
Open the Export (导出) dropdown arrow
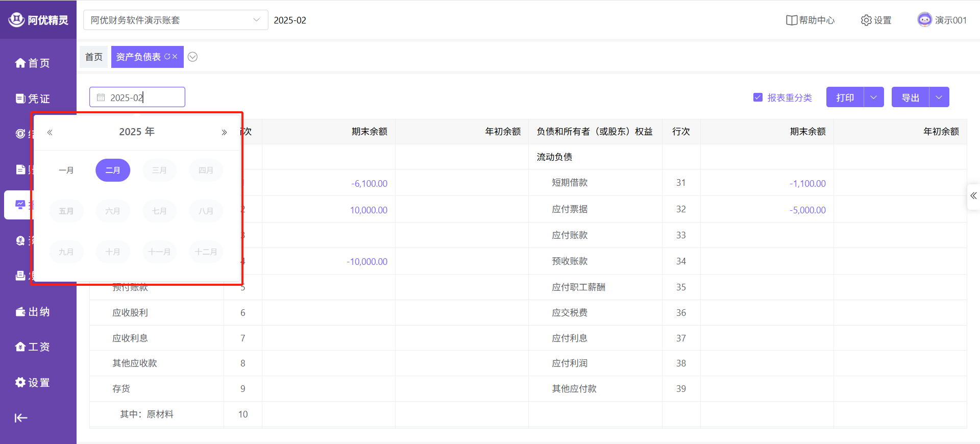coord(939,97)
